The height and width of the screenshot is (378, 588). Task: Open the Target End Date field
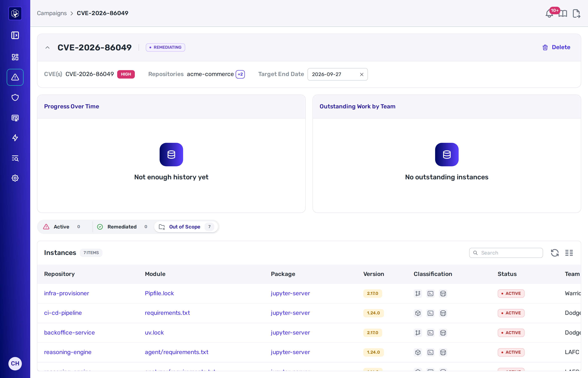[337, 74]
